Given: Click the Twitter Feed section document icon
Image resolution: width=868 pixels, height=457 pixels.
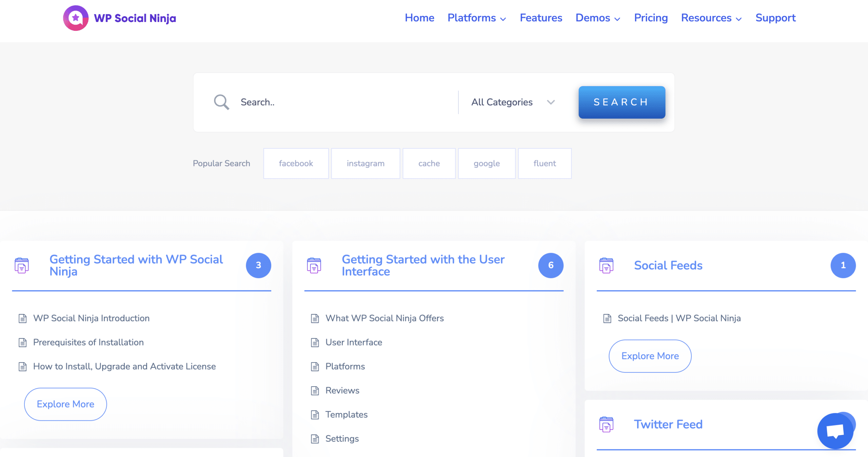Looking at the screenshot, I should [x=606, y=424].
